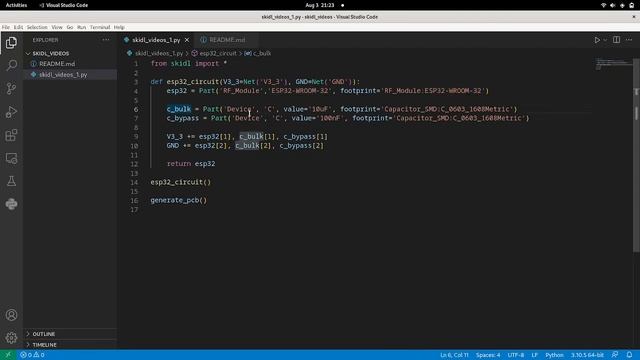Open the Edit menu
The height and width of the screenshot is (360, 640).
click(18, 27)
